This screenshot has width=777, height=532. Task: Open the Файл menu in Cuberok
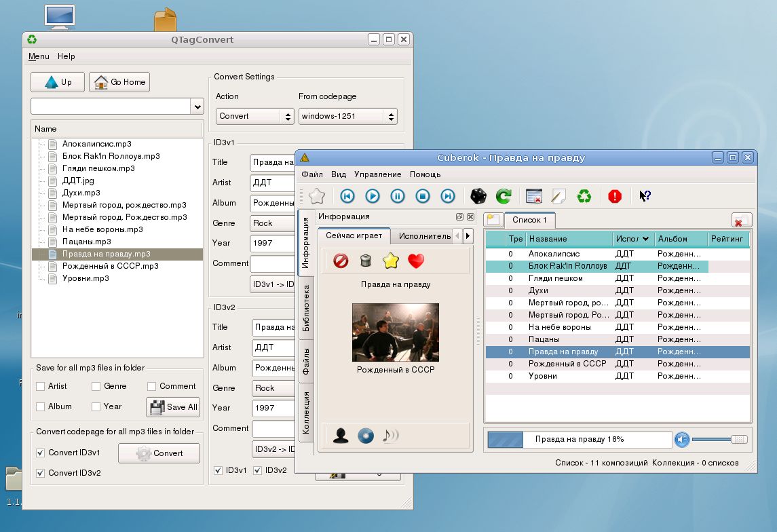(x=312, y=174)
